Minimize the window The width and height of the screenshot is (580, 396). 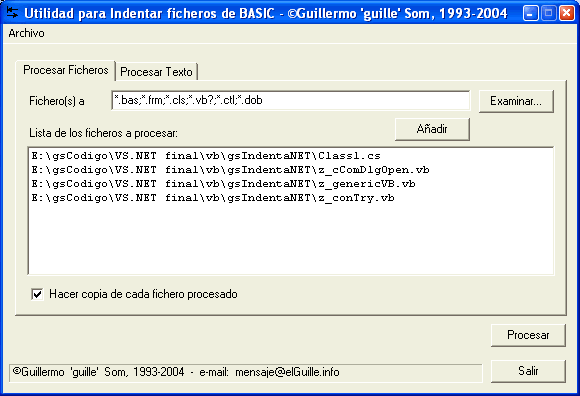click(531, 13)
